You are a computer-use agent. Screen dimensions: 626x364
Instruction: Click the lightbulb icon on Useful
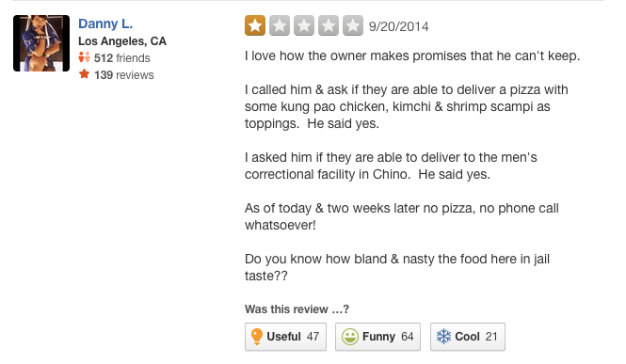pyautogui.click(x=257, y=337)
